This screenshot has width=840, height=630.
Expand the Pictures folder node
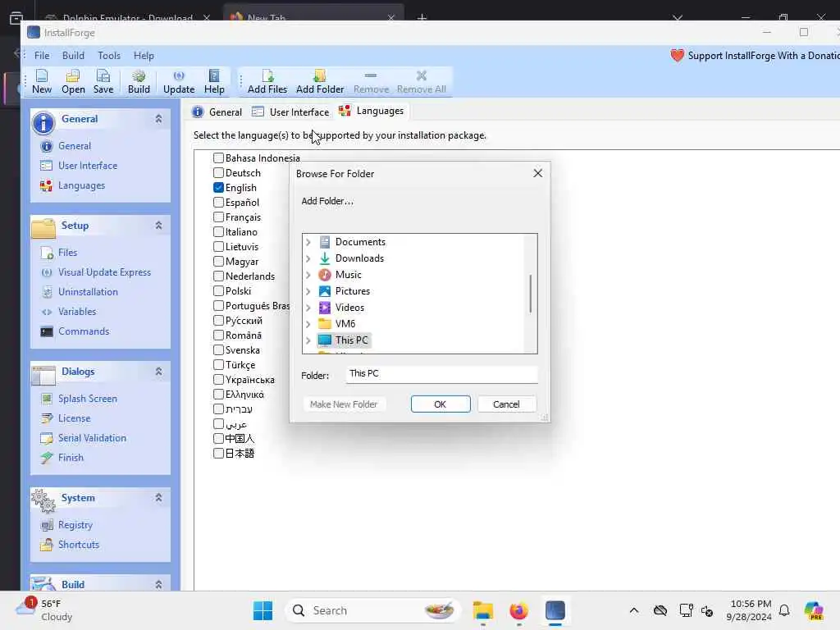[x=308, y=291]
